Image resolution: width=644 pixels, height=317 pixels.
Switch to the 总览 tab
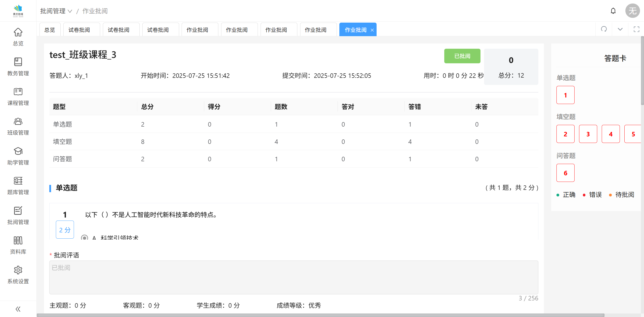50,30
